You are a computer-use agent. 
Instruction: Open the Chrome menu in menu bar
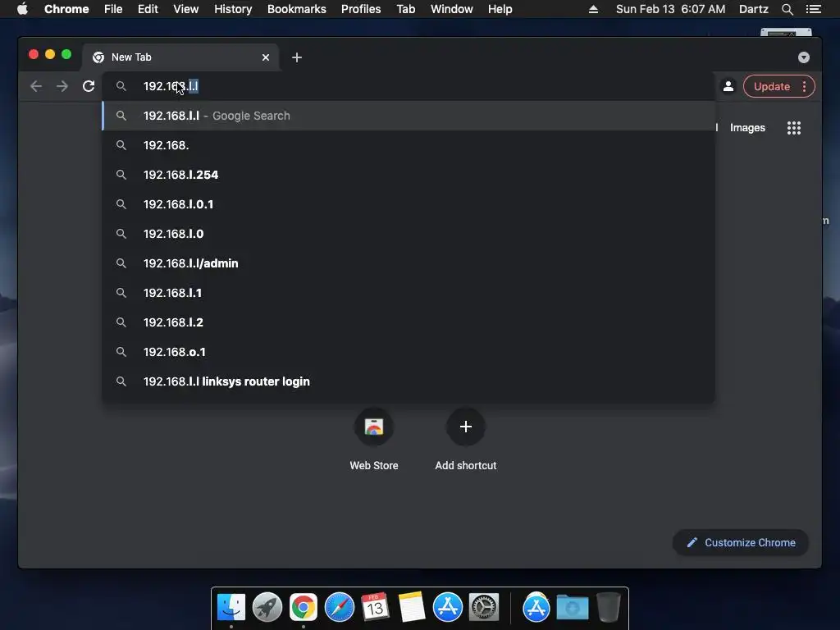66,9
